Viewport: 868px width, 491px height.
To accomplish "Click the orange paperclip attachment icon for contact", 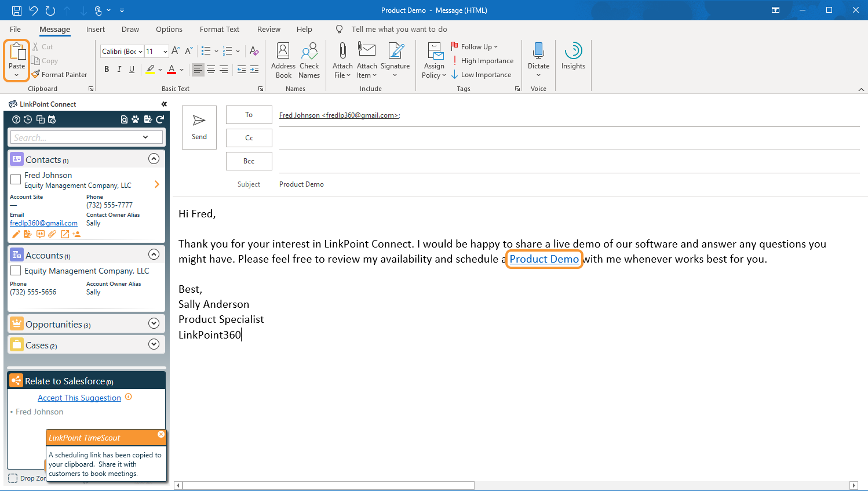I will pos(52,234).
